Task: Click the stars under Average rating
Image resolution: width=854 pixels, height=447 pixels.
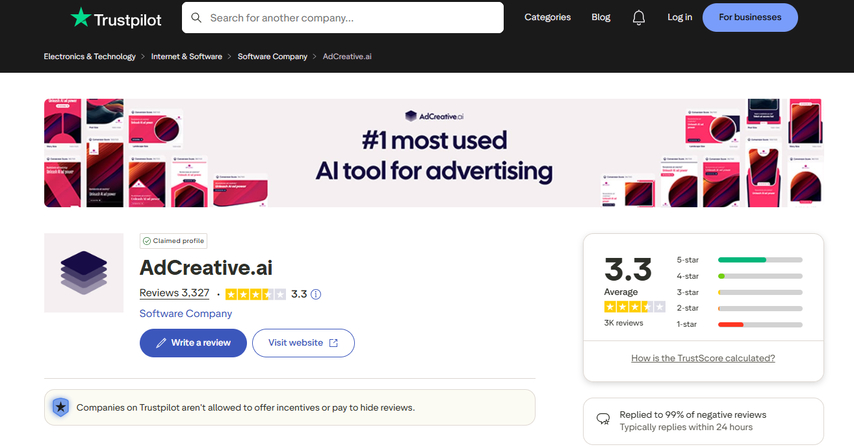Action: coord(635,307)
